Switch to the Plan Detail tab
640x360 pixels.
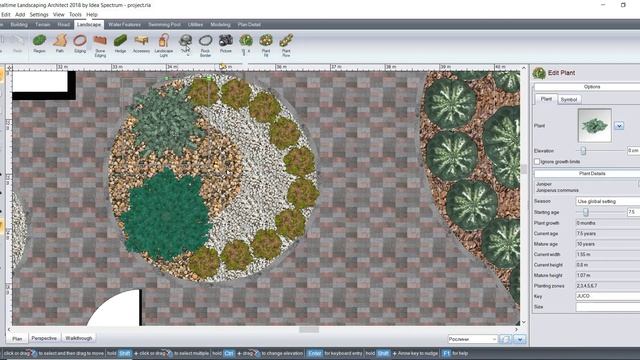click(249, 24)
